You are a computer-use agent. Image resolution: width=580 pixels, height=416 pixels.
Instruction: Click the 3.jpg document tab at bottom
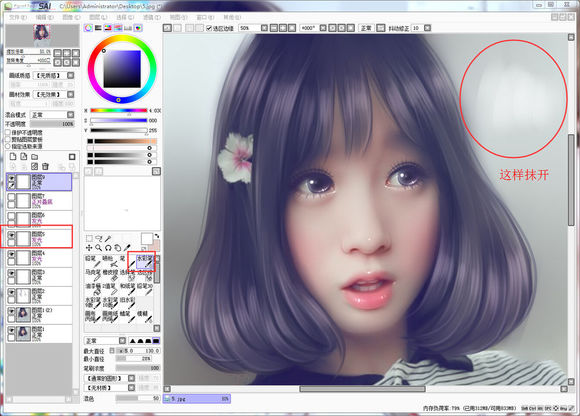coord(197,399)
